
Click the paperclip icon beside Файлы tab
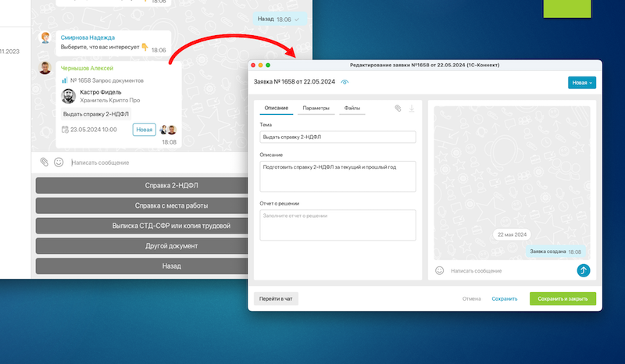pyautogui.click(x=398, y=109)
